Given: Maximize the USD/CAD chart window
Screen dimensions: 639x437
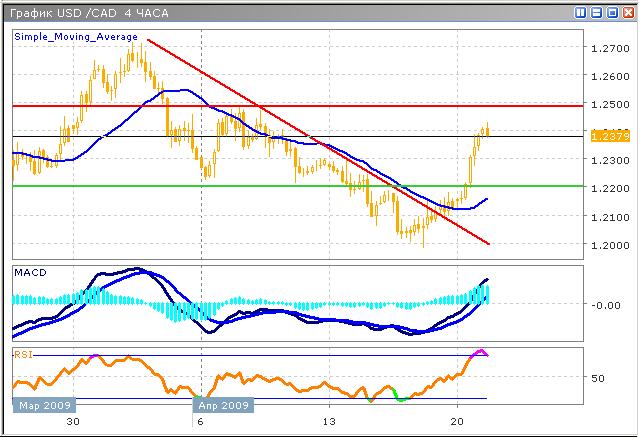Looking at the screenshot, I should coord(612,13).
